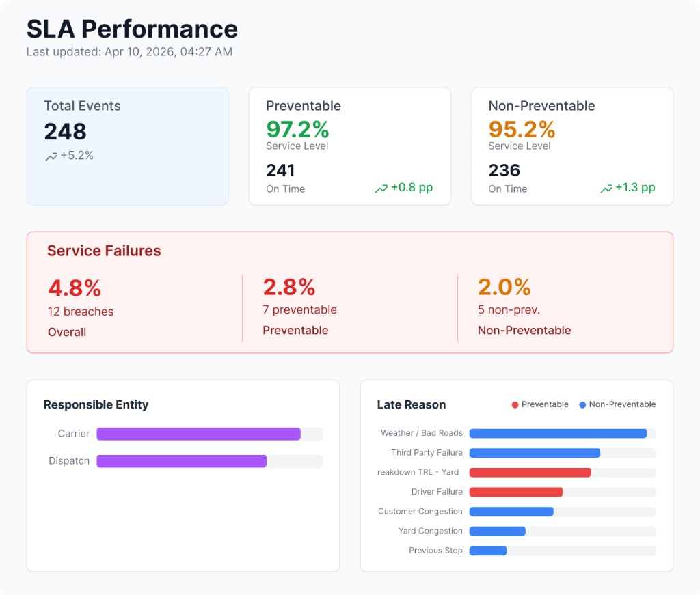Click the Breakdown TRL - Yard red bar

click(x=530, y=473)
